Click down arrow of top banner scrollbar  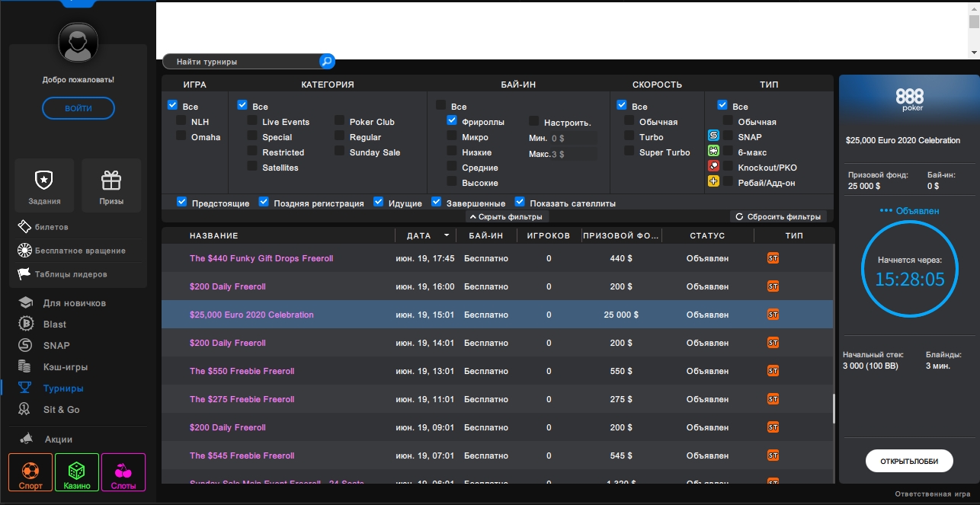pyautogui.click(x=974, y=53)
